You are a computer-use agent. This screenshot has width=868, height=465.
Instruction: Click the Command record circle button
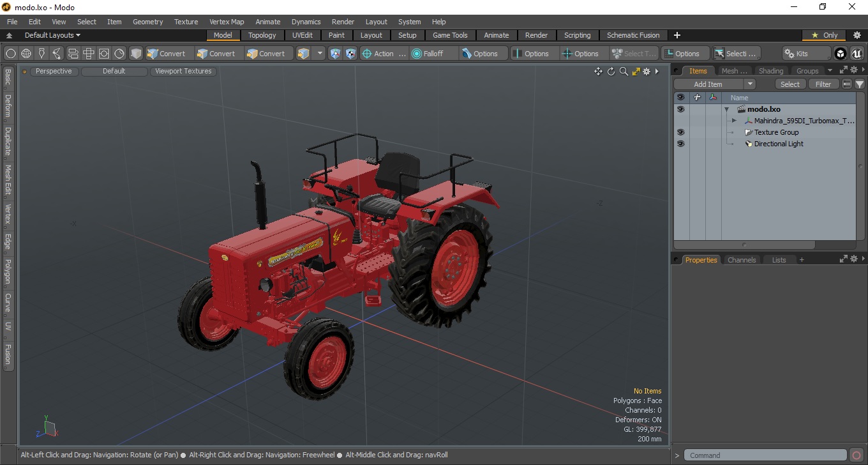pyautogui.click(x=857, y=455)
